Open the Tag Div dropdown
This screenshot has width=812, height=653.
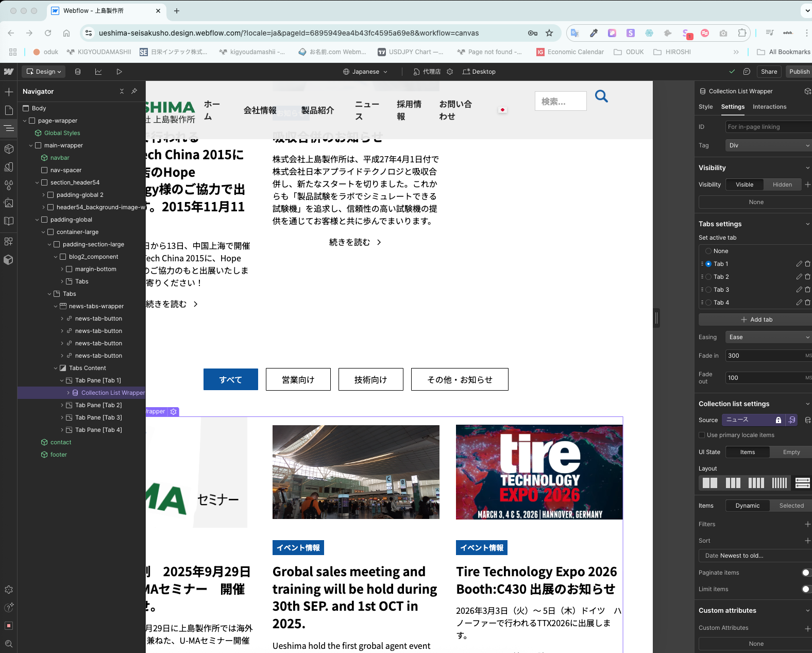click(769, 145)
